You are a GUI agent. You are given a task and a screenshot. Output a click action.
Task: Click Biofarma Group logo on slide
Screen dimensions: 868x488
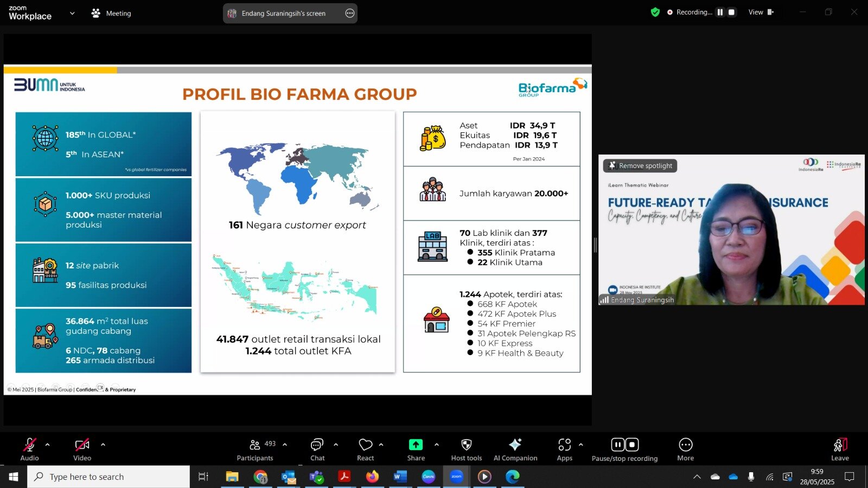[x=552, y=87]
